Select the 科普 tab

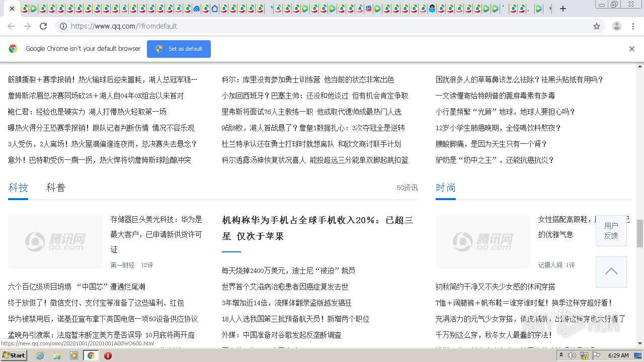click(x=56, y=188)
